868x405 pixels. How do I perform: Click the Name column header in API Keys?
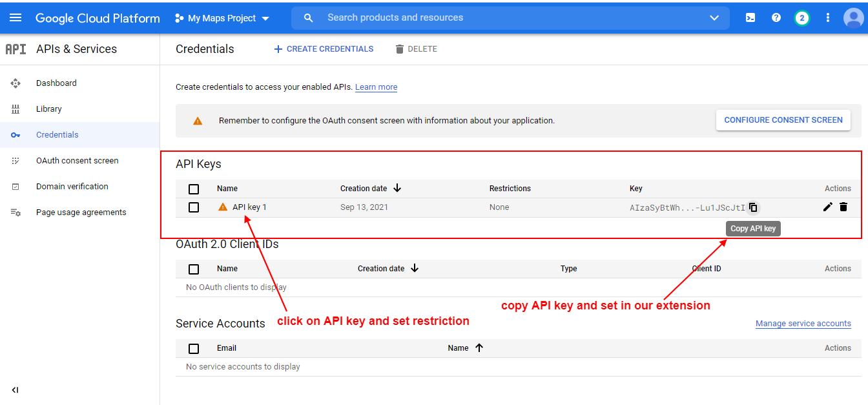coord(227,189)
